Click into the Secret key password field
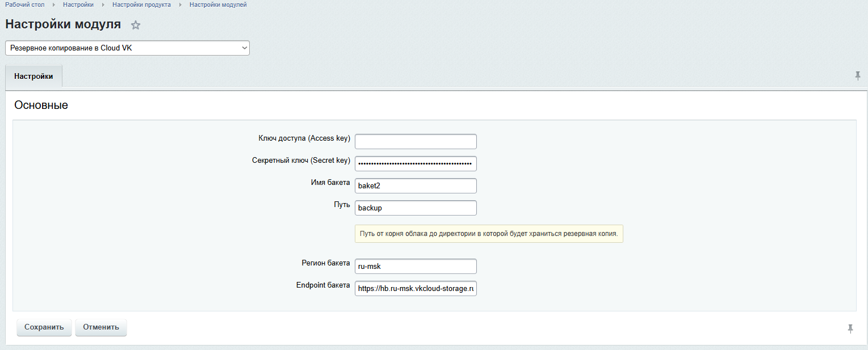 click(416, 163)
